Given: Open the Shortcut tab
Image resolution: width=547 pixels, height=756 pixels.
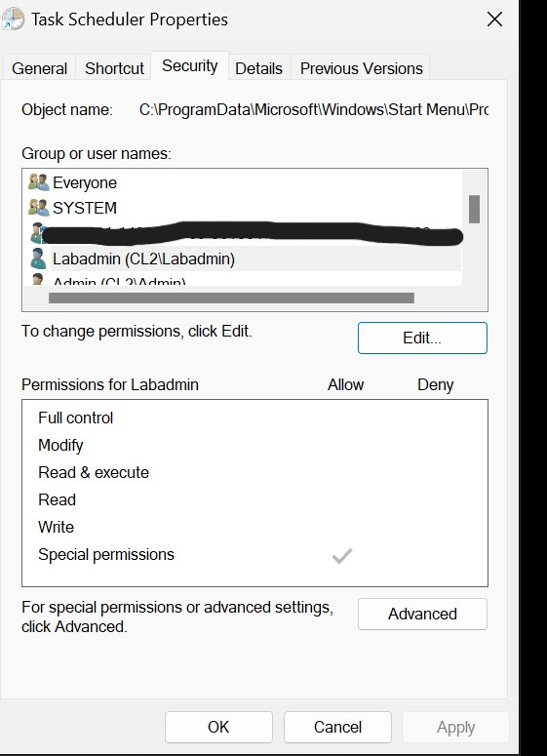Looking at the screenshot, I should [x=114, y=68].
